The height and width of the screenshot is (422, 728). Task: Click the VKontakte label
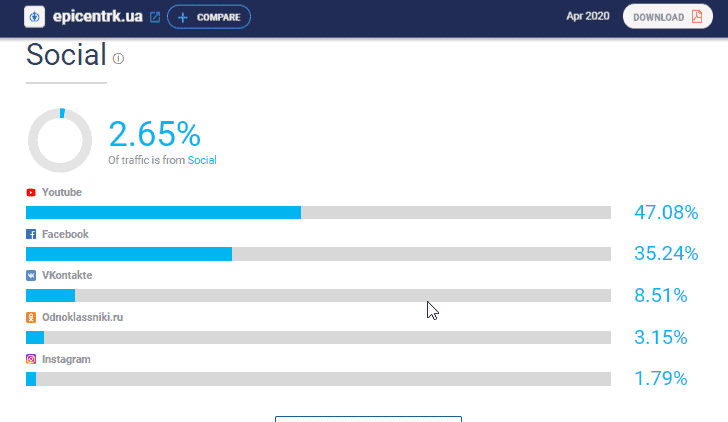(x=67, y=275)
